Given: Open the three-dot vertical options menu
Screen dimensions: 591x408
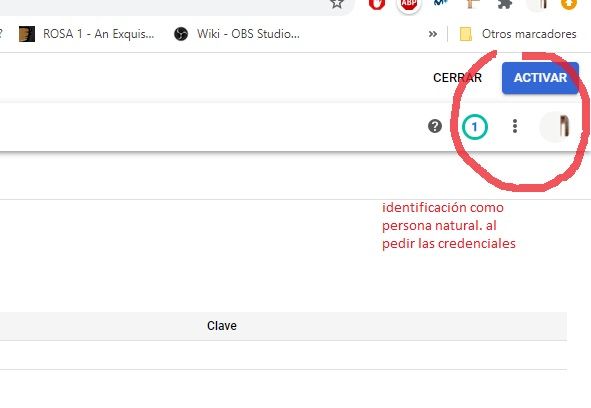Looking at the screenshot, I should [x=515, y=126].
